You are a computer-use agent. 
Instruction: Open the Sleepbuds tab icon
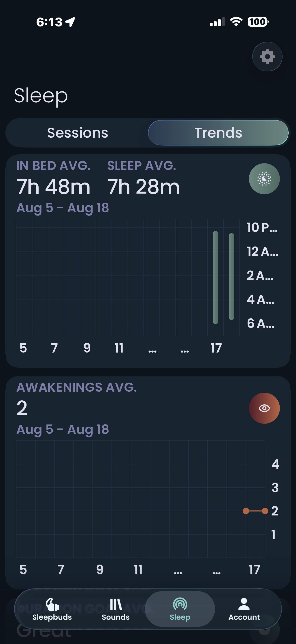pos(52,604)
